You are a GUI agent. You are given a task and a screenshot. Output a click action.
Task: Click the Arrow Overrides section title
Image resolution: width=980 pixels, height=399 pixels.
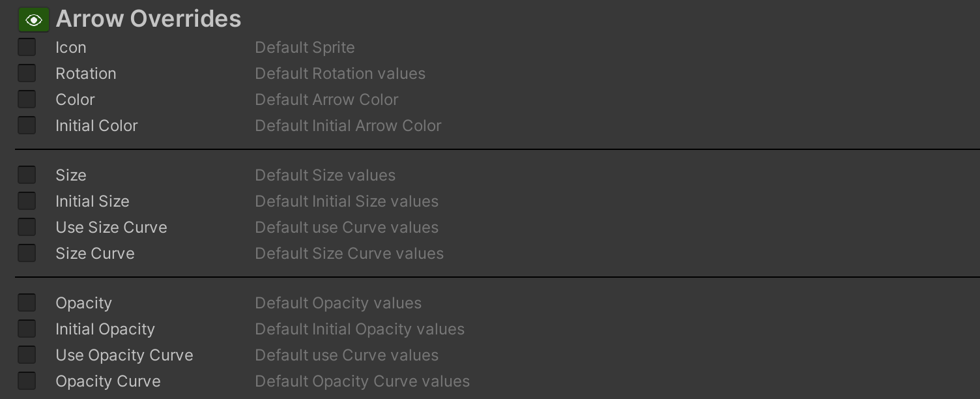point(149,19)
